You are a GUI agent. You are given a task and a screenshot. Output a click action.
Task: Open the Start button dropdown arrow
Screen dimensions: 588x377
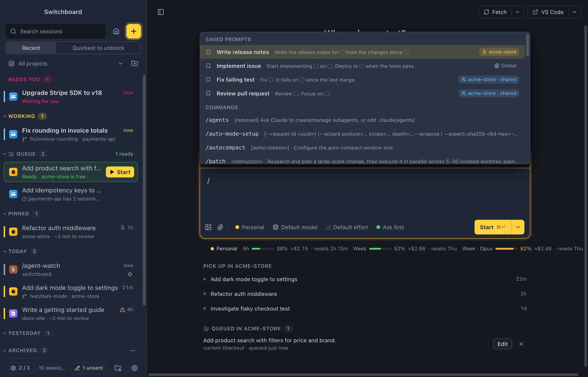pos(518,227)
